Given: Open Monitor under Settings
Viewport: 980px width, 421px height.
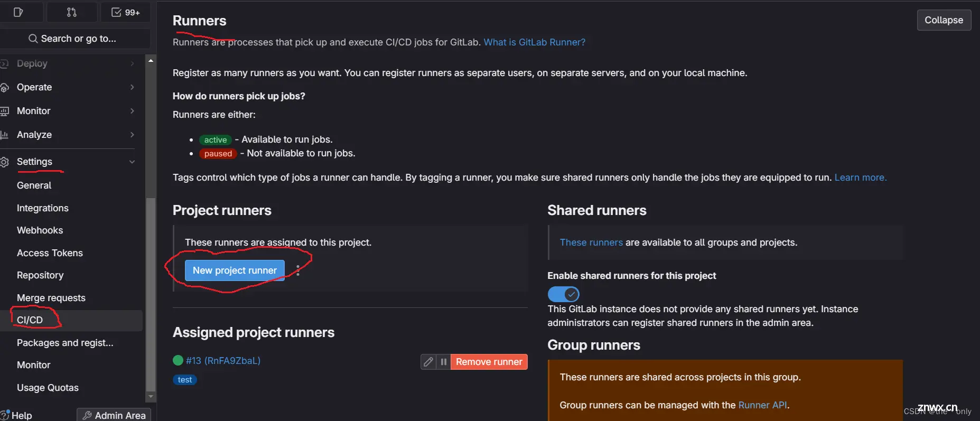Looking at the screenshot, I should (x=34, y=365).
